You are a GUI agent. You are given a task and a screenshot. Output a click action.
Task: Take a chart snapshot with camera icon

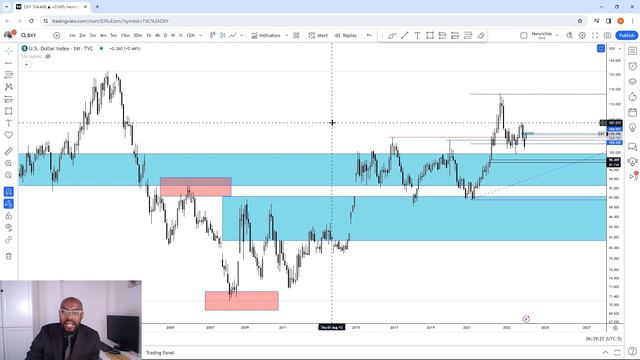[608, 36]
